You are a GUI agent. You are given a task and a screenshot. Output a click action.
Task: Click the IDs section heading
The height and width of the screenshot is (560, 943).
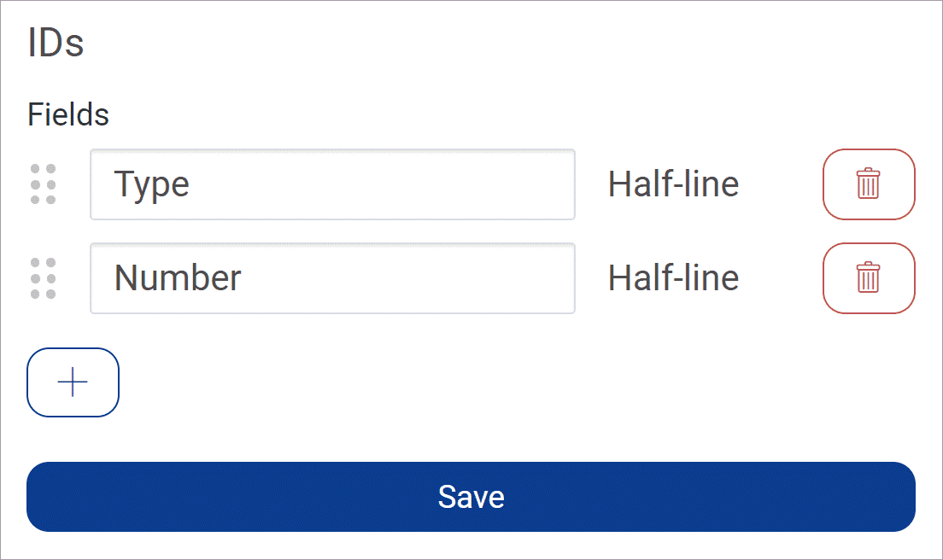[x=56, y=43]
